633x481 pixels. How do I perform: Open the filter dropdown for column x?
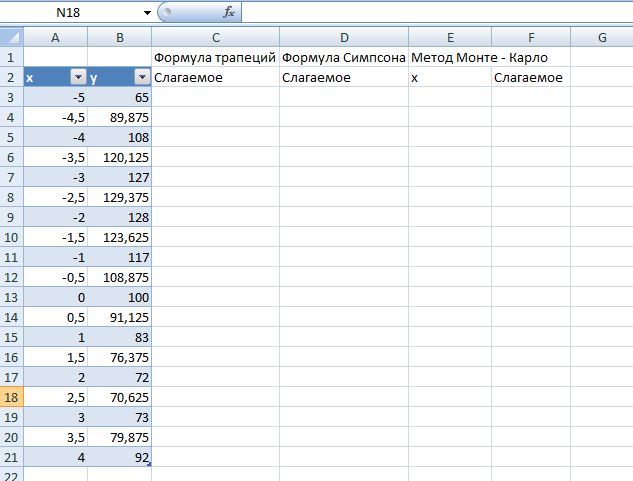coord(78,77)
